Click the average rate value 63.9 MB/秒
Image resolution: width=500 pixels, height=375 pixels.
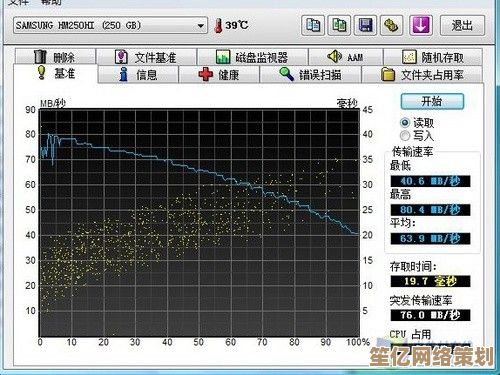[x=430, y=238]
